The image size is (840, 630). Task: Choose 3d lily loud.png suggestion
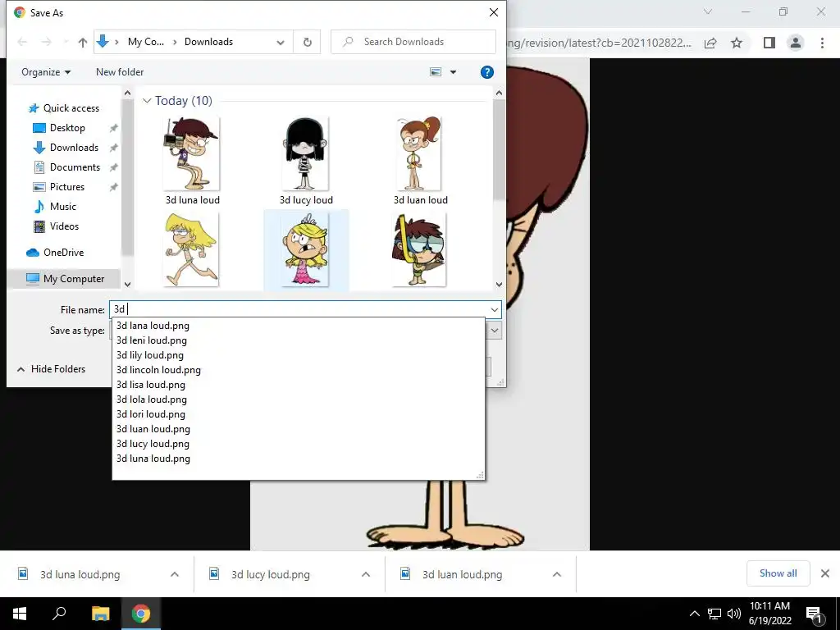150,355
